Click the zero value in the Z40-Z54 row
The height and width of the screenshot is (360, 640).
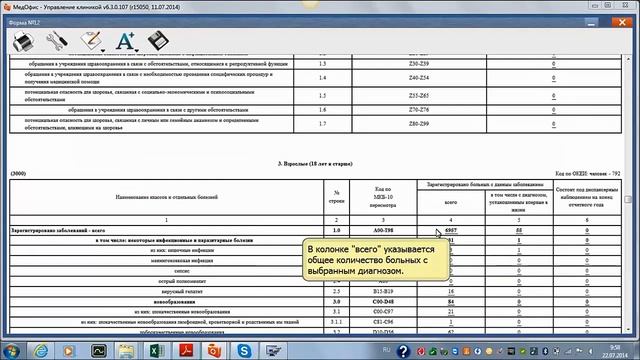click(x=553, y=78)
